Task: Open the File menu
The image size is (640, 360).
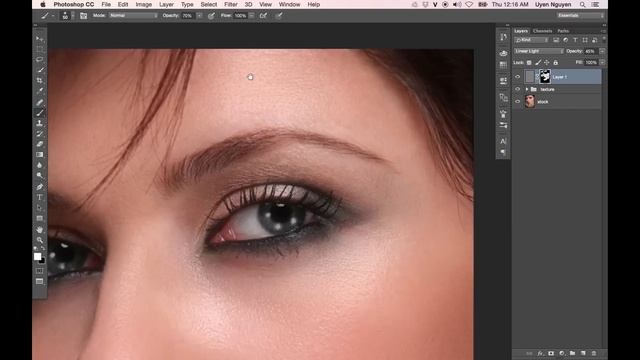Action: pos(106,4)
